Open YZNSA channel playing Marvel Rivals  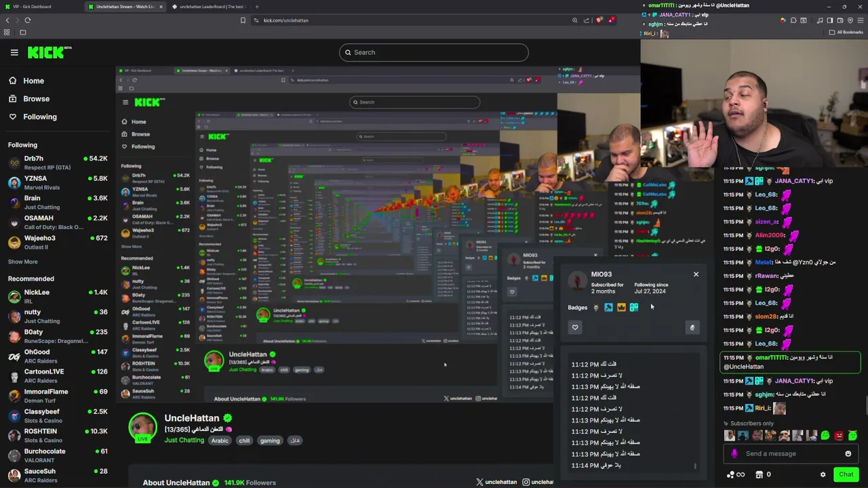click(58, 183)
